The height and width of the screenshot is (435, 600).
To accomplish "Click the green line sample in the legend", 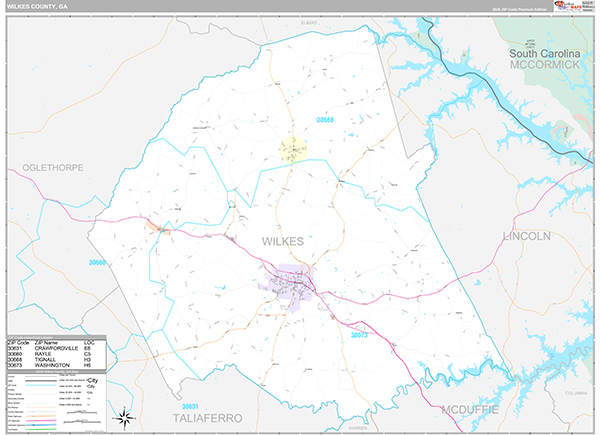I will [x=41, y=429].
